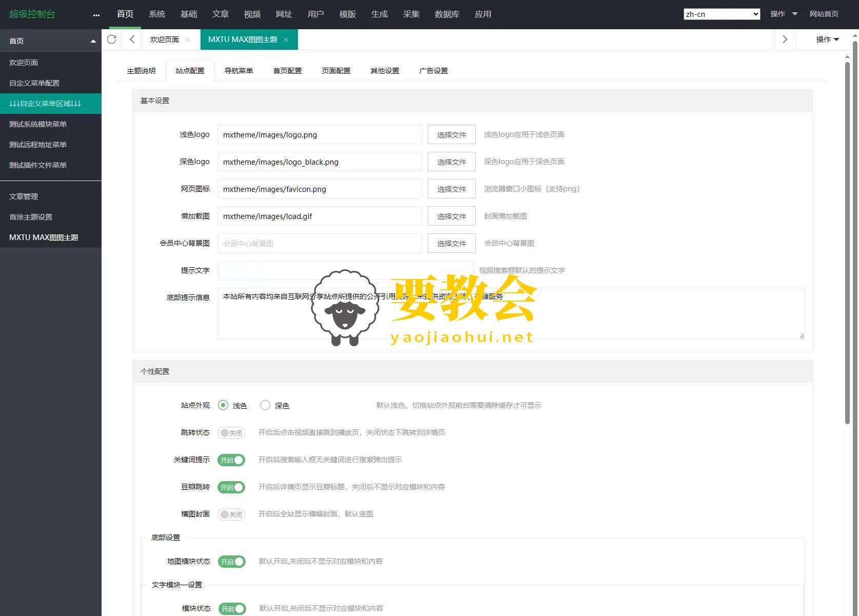Screen dimensions: 859x616
Task: Open 欢迎页面 in the sidebar
Action: point(51,63)
